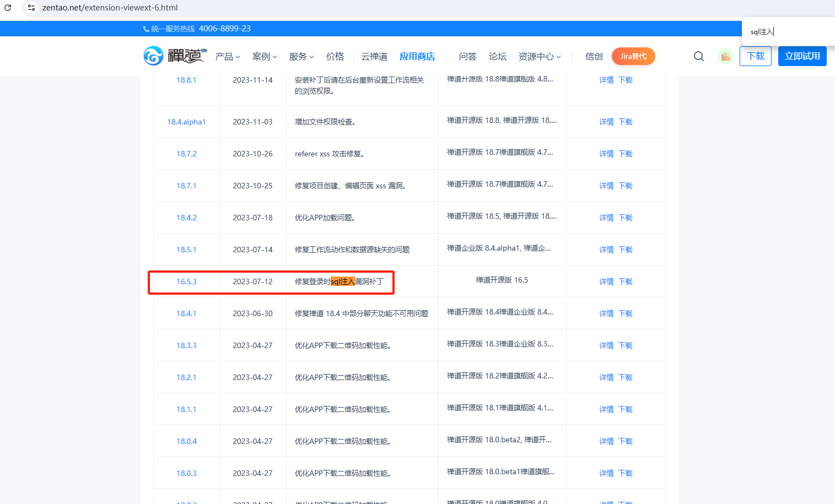Click 详情 for version 16.5.3 row

(x=606, y=281)
